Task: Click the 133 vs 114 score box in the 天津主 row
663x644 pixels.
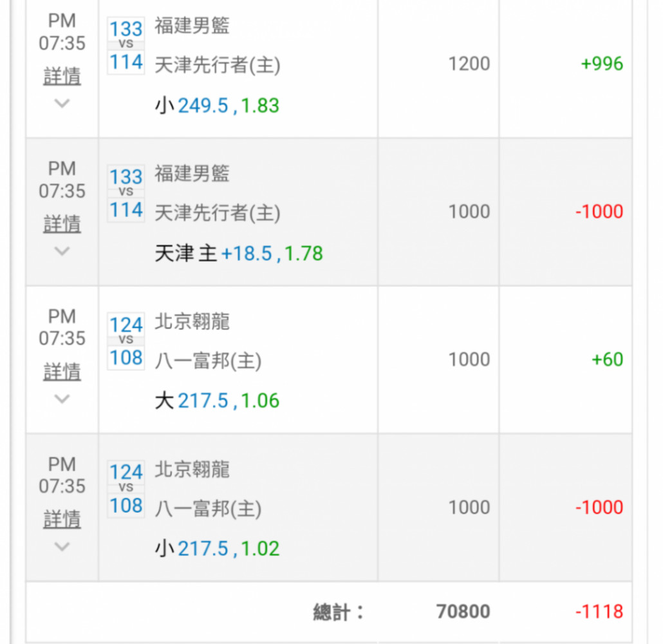Action: pyautogui.click(x=126, y=193)
